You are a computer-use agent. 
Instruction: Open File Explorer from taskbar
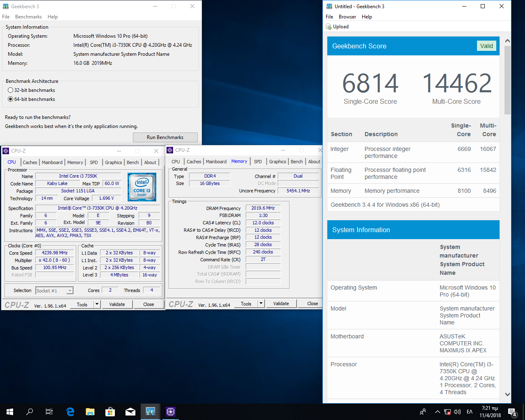pyautogui.click(x=90, y=411)
